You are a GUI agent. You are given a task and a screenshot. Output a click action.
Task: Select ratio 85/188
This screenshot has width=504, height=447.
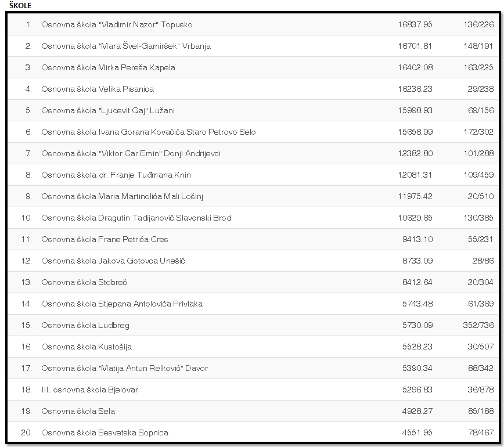[x=481, y=412]
